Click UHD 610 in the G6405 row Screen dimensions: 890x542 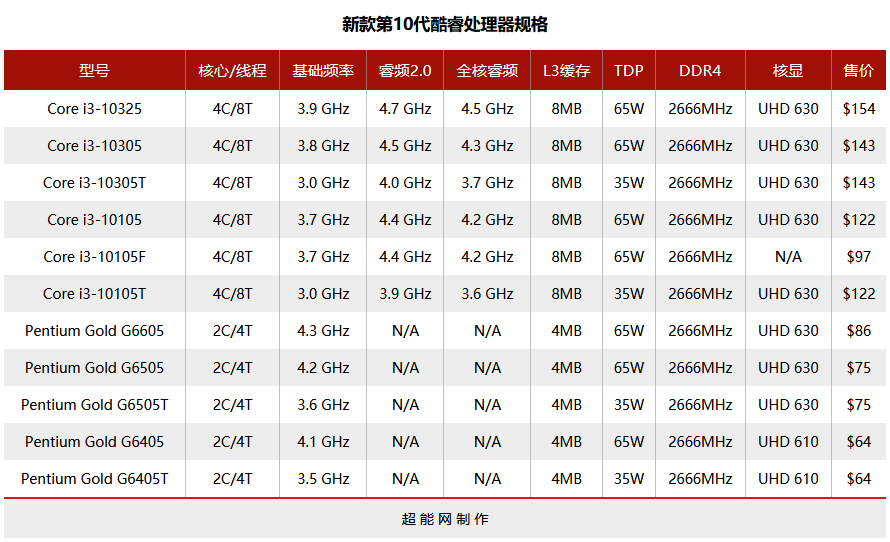coord(788,441)
